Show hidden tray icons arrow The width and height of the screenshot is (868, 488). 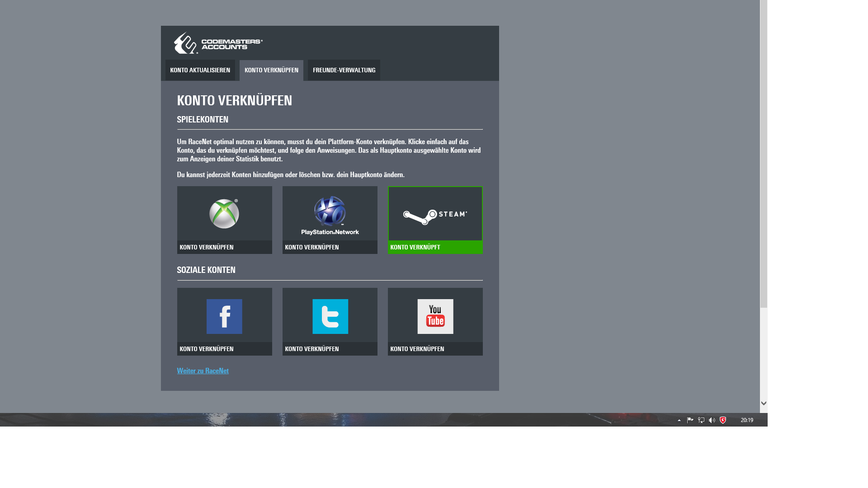pyautogui.click(x=679, y=420)
